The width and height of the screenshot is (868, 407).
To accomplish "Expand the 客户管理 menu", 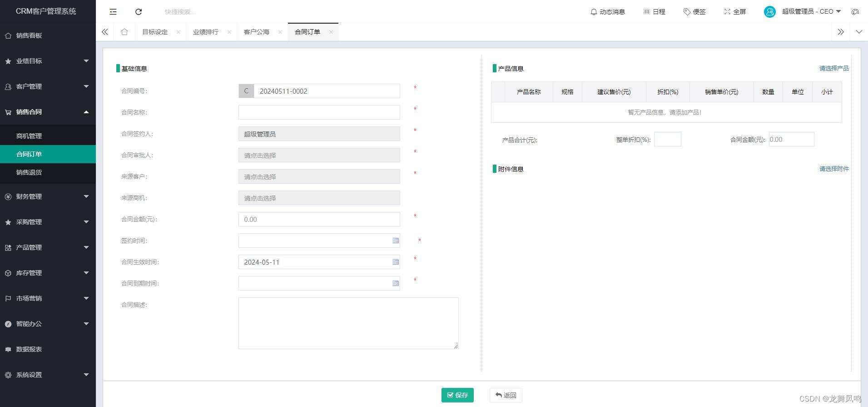I will [48, 86].
